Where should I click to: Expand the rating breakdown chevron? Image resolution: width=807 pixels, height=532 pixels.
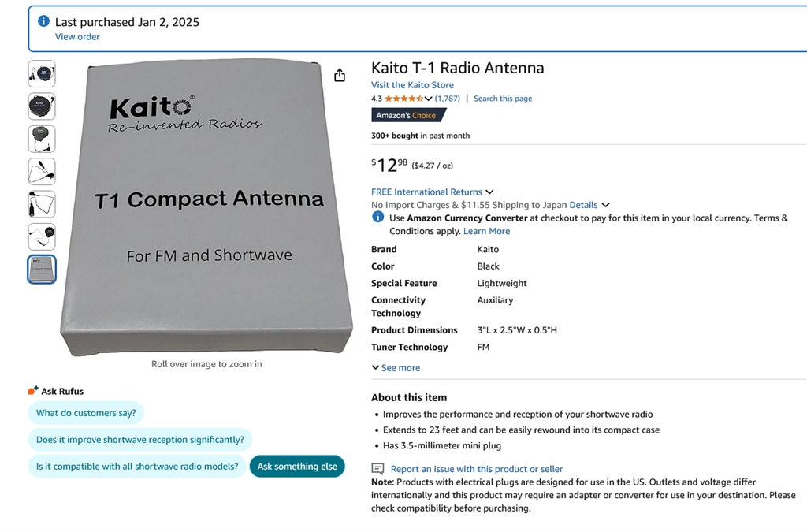click(429, 99)
